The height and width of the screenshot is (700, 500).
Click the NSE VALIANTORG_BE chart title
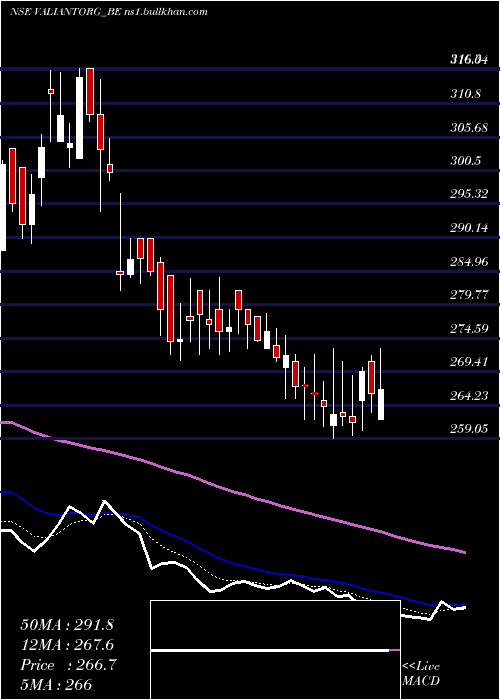coord(108,12)
